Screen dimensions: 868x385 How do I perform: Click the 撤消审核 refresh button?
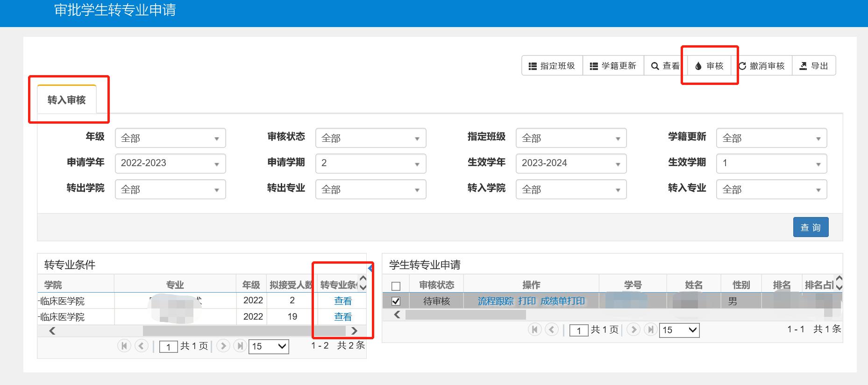click(761, 66)
